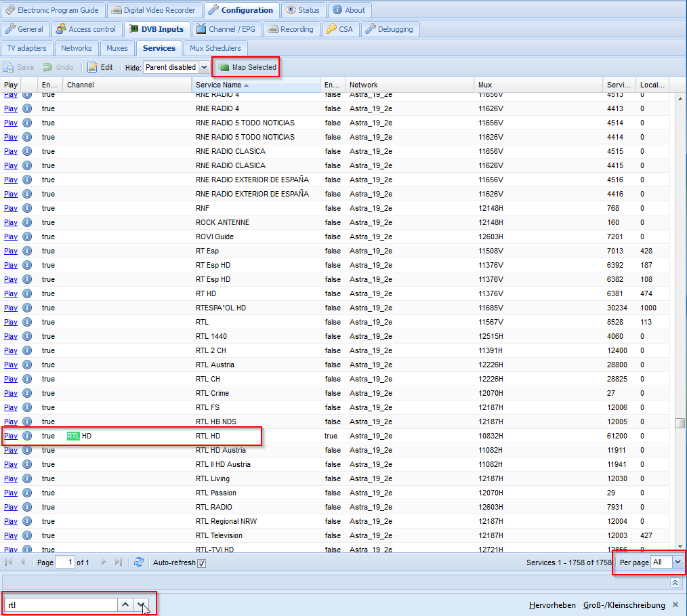Refresh the services grid

139,562
